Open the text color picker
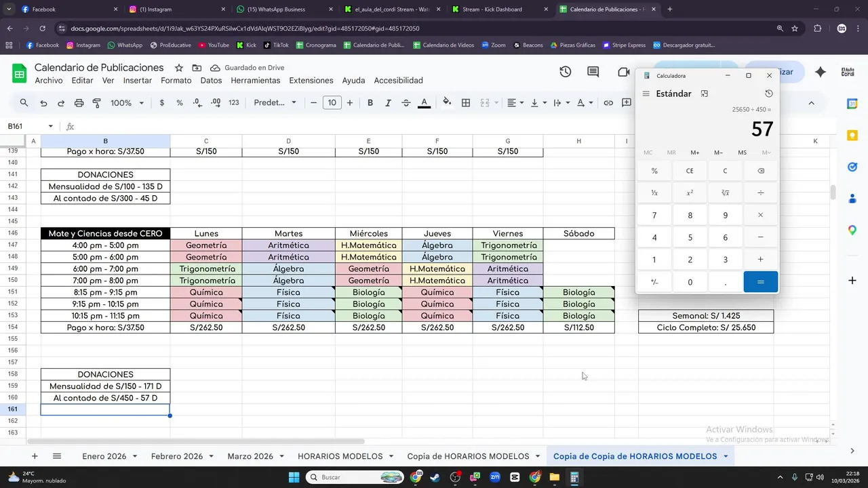Image resolution: width=868 pixels, height=488 pixels. pos(425,103)
